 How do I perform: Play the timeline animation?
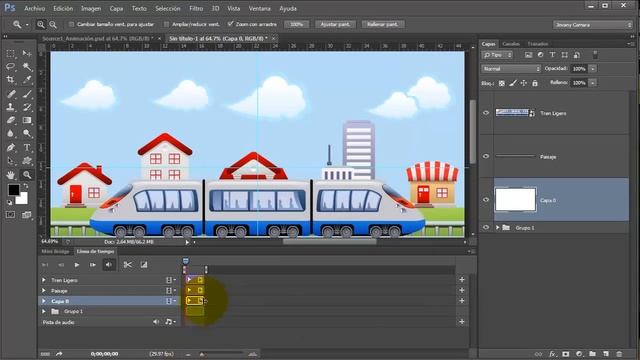77,265
